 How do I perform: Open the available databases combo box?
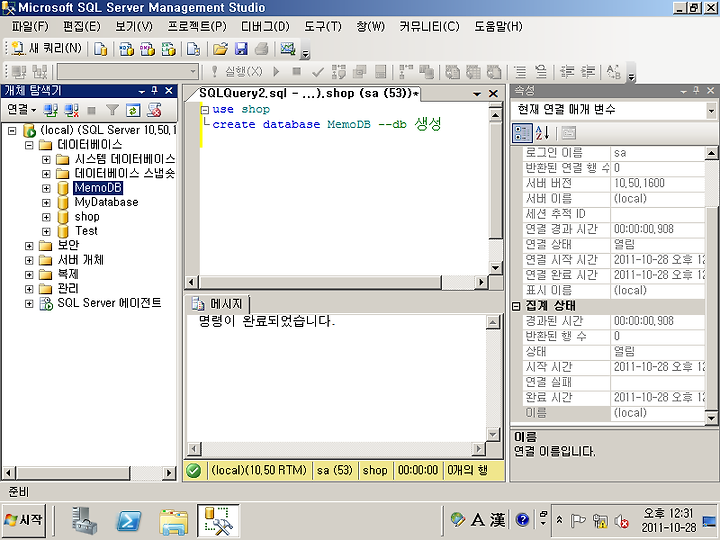pos(128,72)
